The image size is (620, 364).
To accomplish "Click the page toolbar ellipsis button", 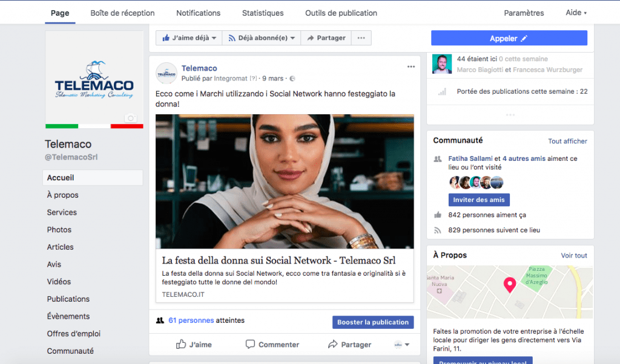I will click(x=361, y=38).
